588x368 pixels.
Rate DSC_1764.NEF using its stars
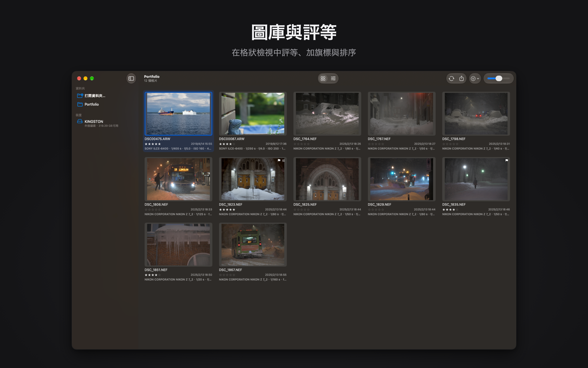[x=301, y=144]
